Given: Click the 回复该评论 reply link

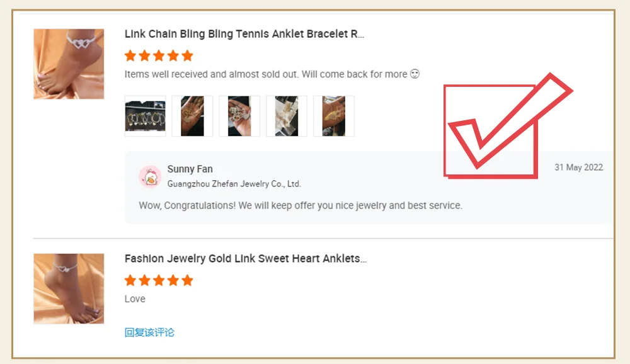Looking at the screenshot, I should point(149,333).
